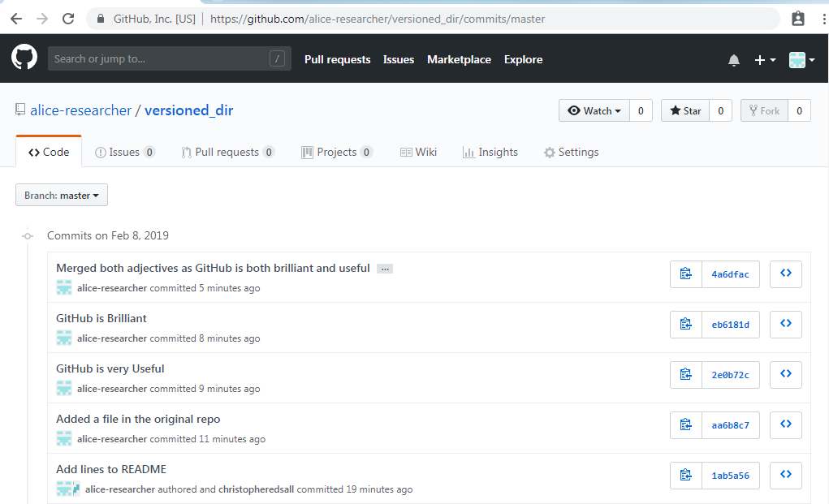829x504 pixels.
Task: Copy full SHA for commit aa6b8c7
Action: point(686,424)
